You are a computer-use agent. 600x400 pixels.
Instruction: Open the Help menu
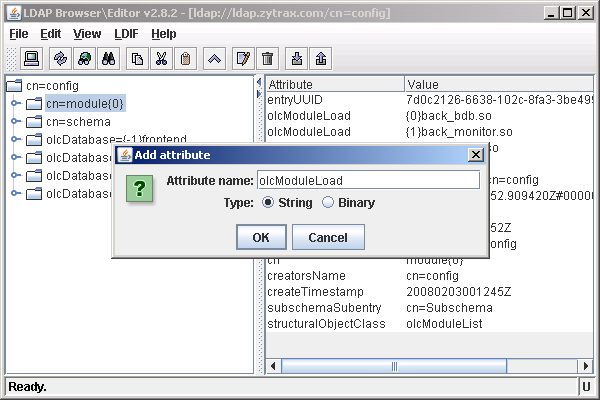click(164, 34)
